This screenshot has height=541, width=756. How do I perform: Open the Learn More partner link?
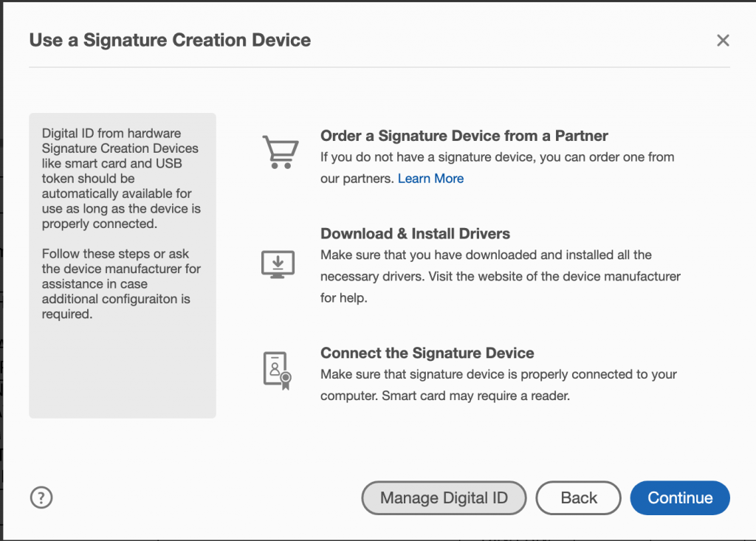[x=430, y=179]
